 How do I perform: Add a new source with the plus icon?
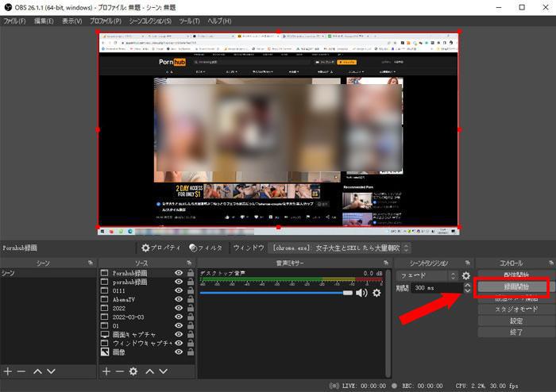point(106,371)
